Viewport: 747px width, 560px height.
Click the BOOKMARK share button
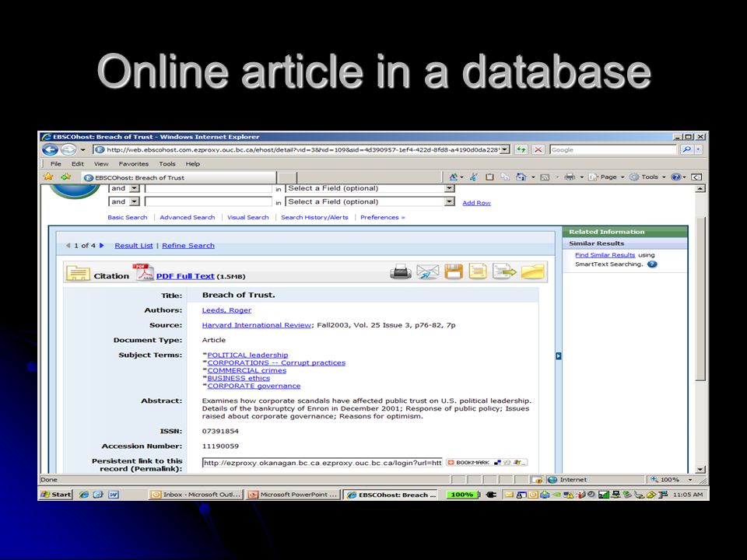pos(486,462)
